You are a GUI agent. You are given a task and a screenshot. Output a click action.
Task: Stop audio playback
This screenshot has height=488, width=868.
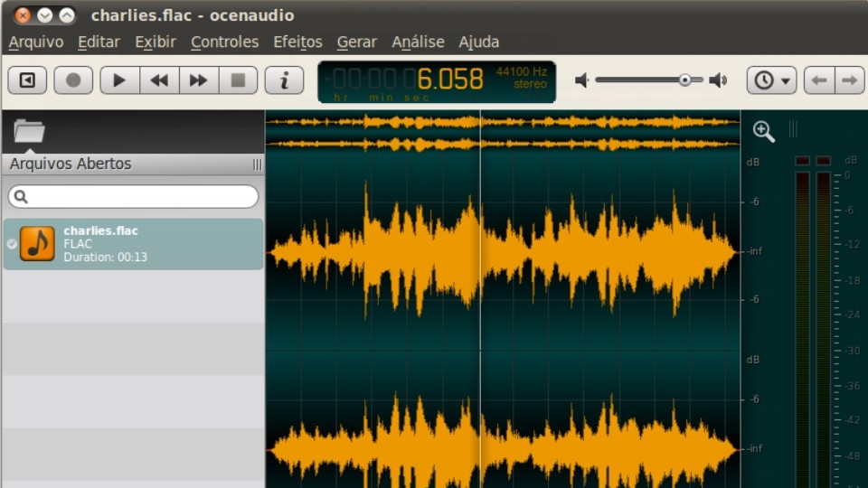238,80
